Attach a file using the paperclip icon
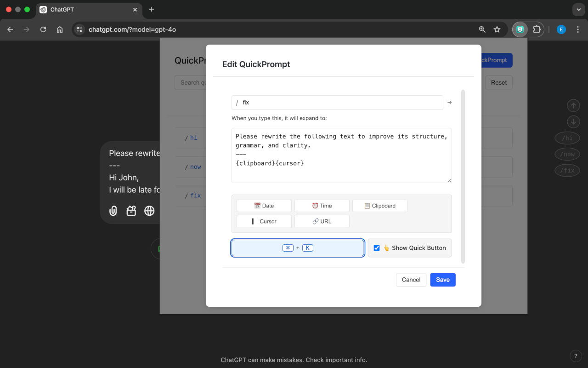Viewport: 588px width, 368px height. click(x=113, y=211)
